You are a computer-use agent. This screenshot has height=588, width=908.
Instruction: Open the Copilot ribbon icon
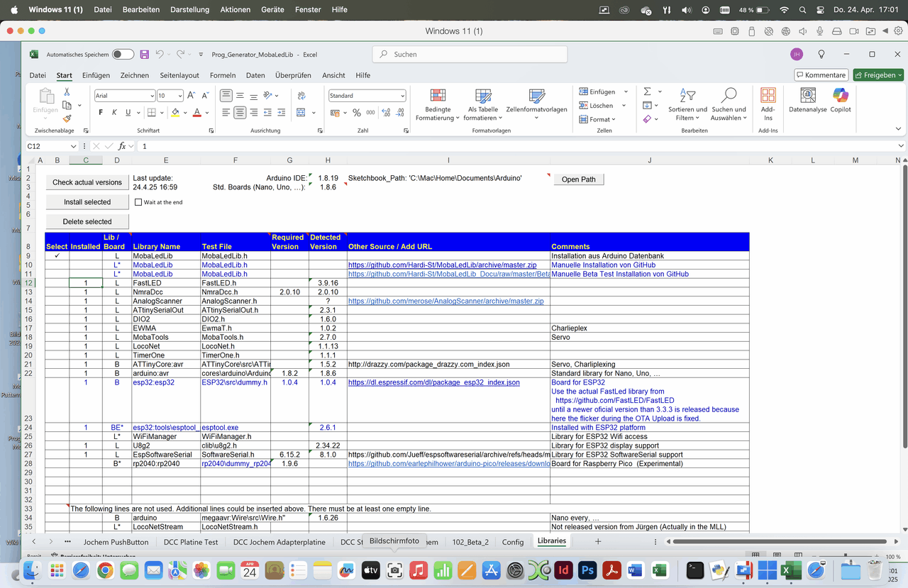click(841, 99)
